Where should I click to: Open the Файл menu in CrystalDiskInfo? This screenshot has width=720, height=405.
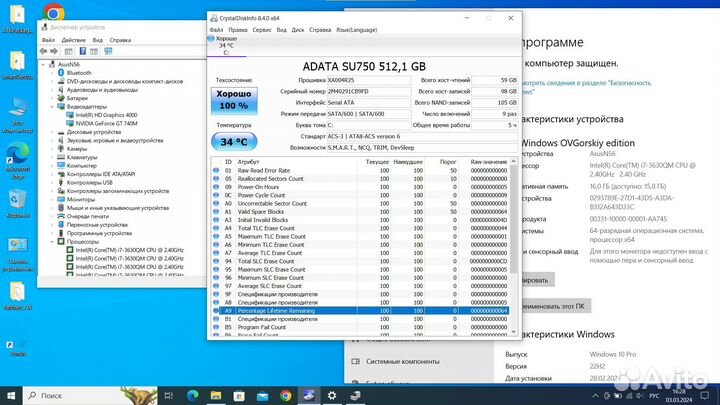(x=216, y=30)
